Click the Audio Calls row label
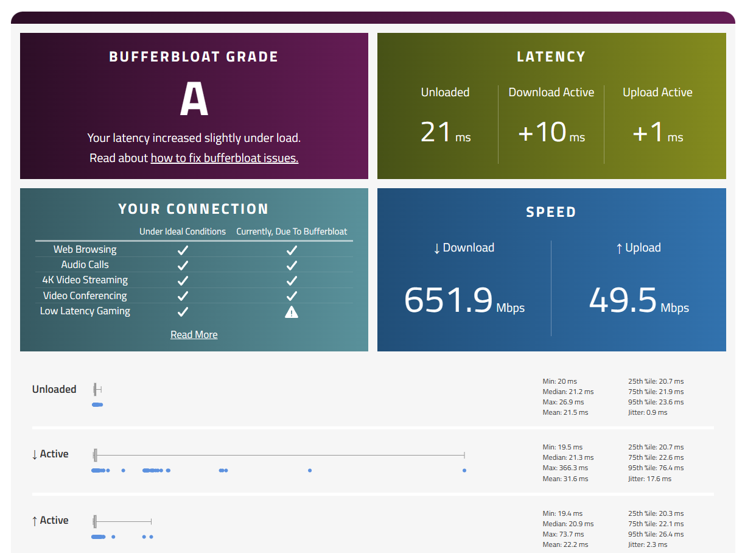The image size is (756, 553). (85, 264)
